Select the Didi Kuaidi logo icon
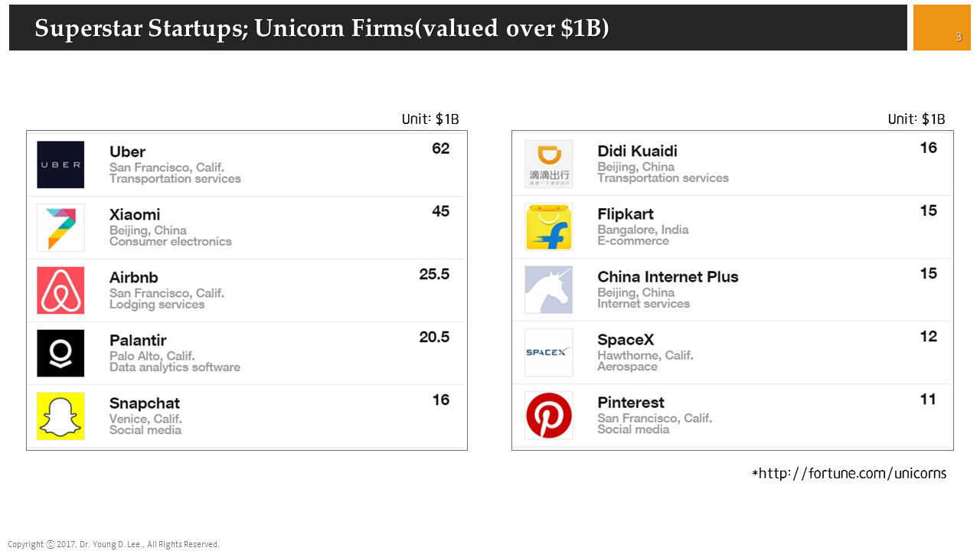 [x=548, y=164]
